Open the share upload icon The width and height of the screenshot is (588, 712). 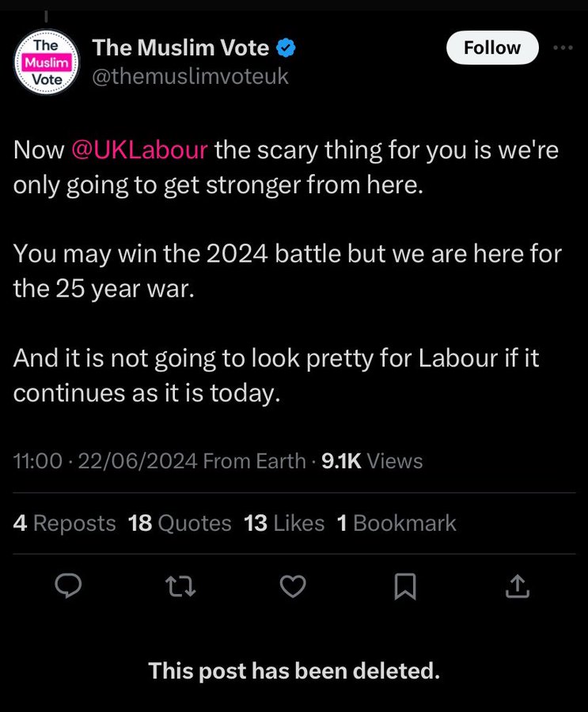pyautogui.click(x=518, y=585)
